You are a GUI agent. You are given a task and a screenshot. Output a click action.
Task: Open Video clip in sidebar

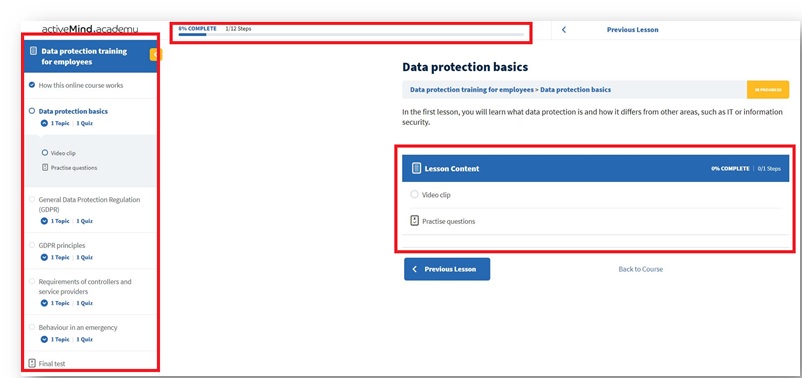(63, 153)
